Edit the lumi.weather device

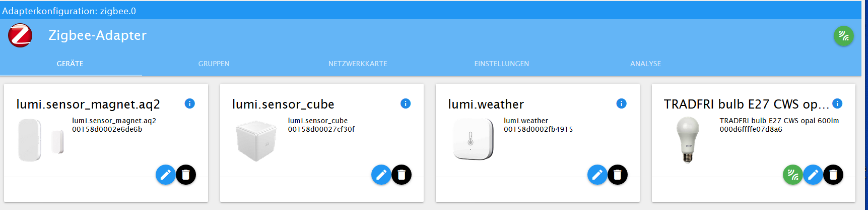click(597, 175)
